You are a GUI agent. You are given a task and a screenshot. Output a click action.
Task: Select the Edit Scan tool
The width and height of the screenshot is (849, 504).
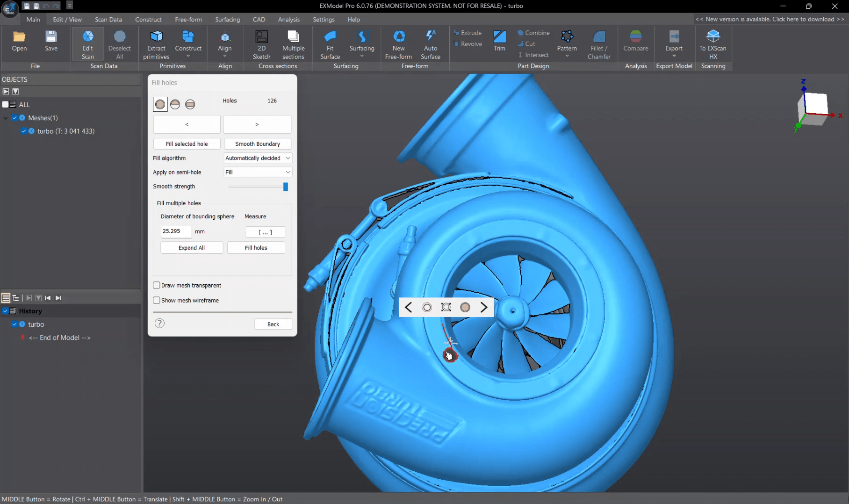click(x=87, y=43)
